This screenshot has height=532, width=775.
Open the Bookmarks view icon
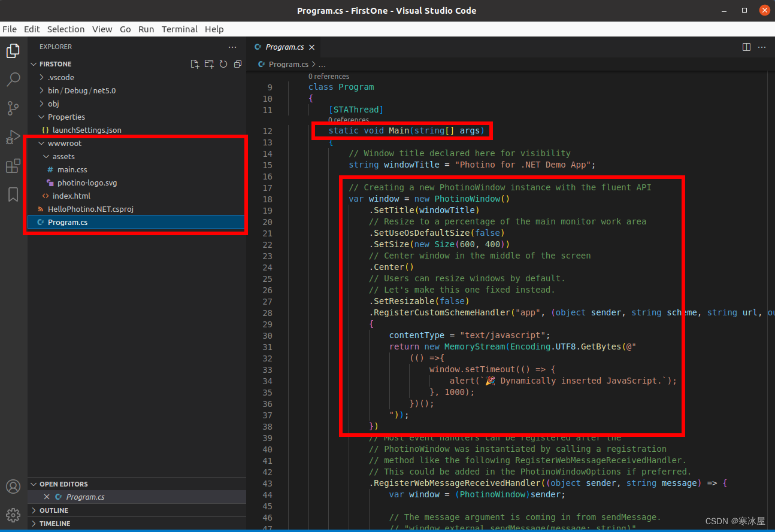(13, 194)
